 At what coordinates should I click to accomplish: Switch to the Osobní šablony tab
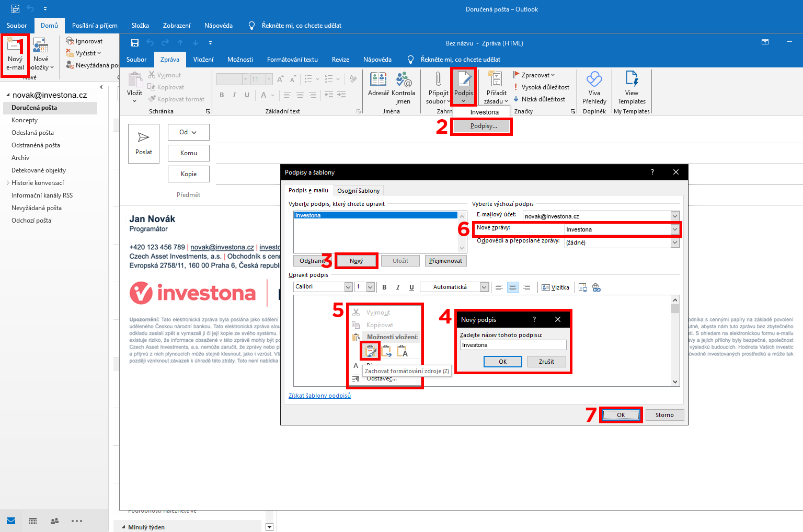pos(358,191)
